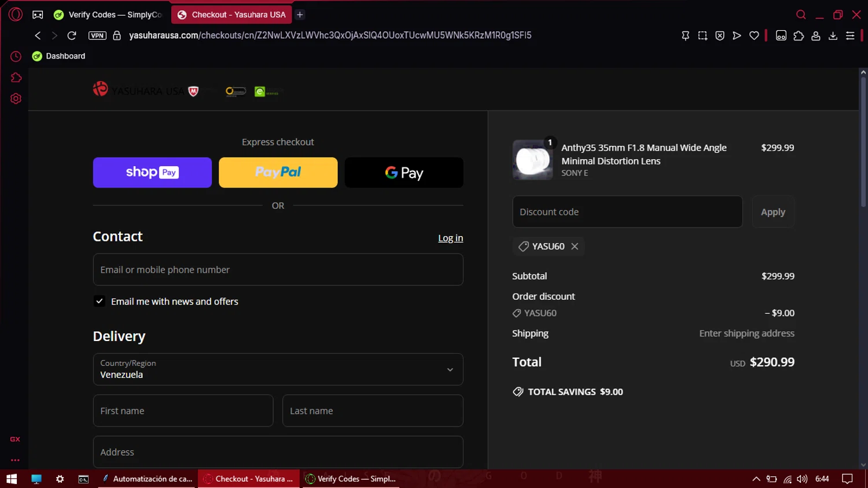868x488 pixels.
Task: Show downloads panel
Action: tap(833, 36)
